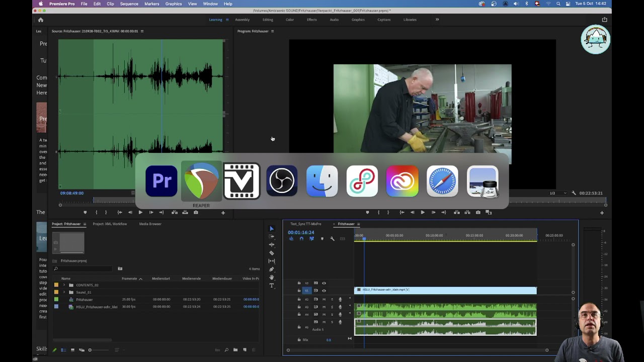Open Fritzhauser sequence panel menu
The image size is (644, 362).
click(358, 224)
